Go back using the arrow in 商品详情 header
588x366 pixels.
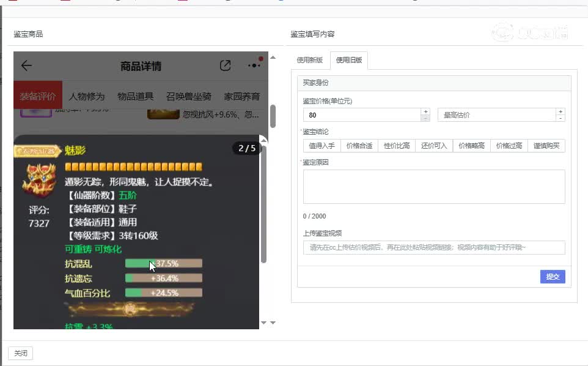[26, 66]
